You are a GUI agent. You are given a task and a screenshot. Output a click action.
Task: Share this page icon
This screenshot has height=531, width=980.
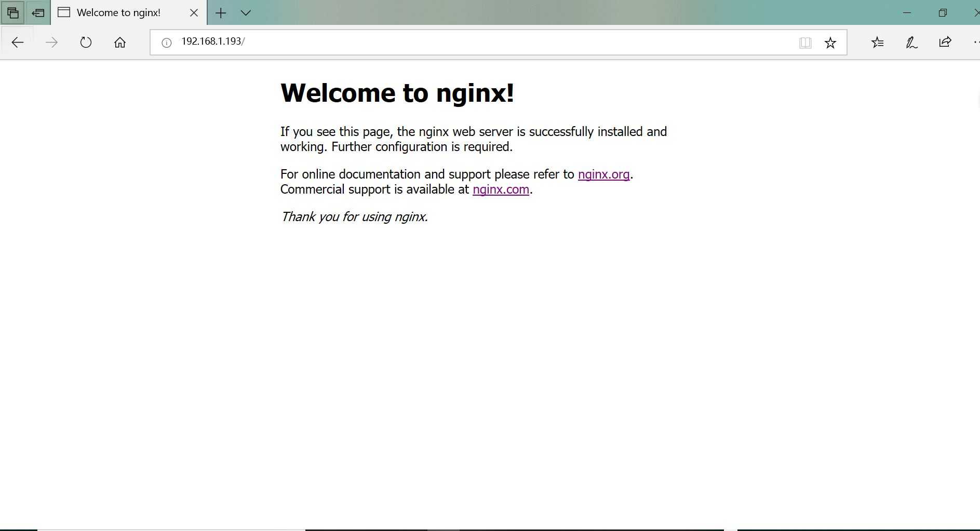[945, 42]
